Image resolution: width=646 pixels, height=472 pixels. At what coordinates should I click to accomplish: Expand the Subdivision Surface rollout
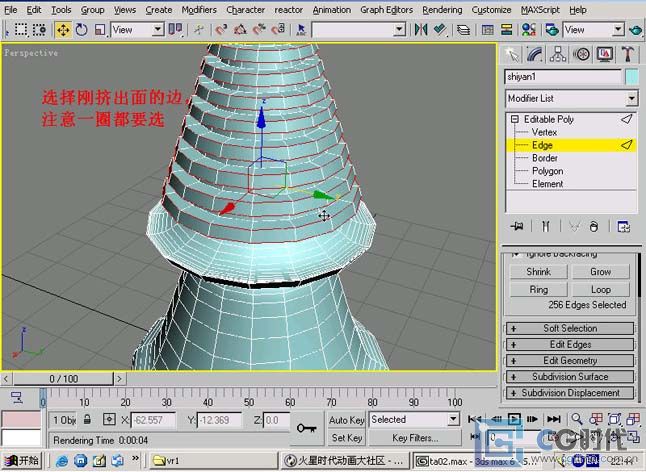click(570, 376)
